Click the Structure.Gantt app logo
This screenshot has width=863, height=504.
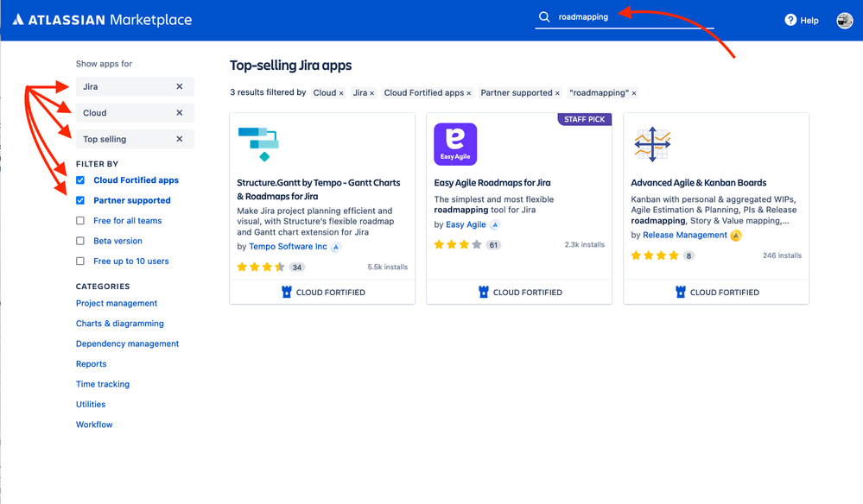(x=258, y=144)
